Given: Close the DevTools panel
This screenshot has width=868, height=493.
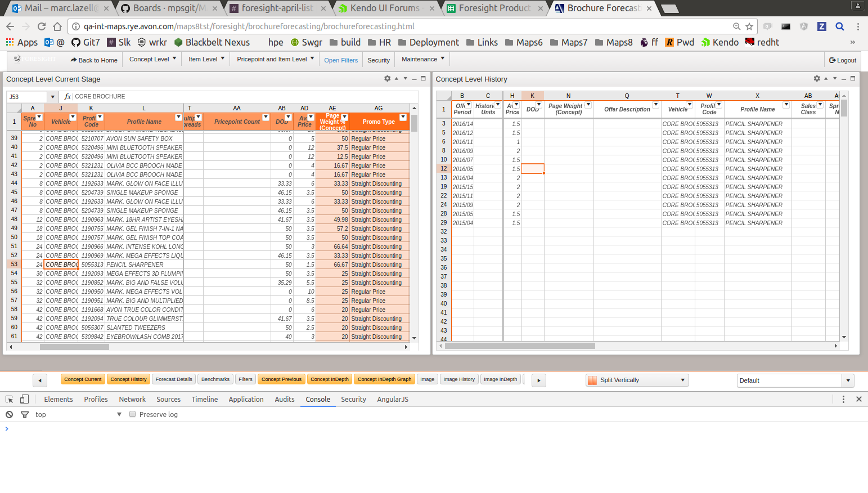Looking at the screenshot, I should coord(859,399).
